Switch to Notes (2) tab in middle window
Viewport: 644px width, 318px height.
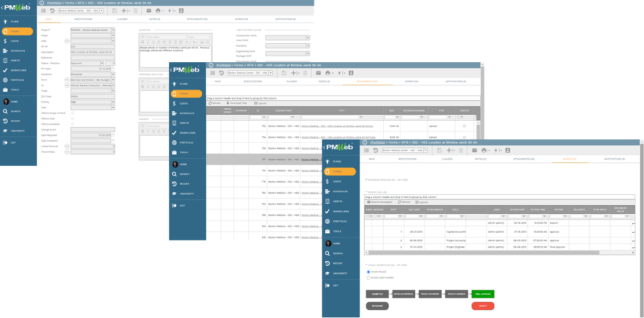click(x=325, y=82)
